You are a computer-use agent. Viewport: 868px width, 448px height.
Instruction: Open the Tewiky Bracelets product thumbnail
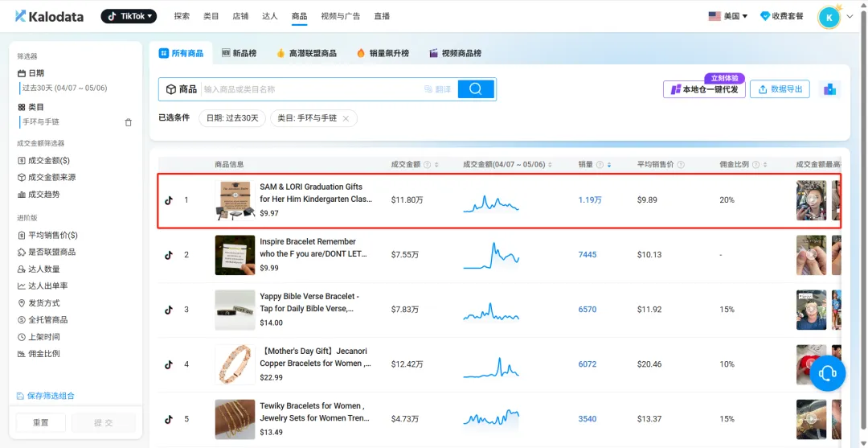click(235, 419)
